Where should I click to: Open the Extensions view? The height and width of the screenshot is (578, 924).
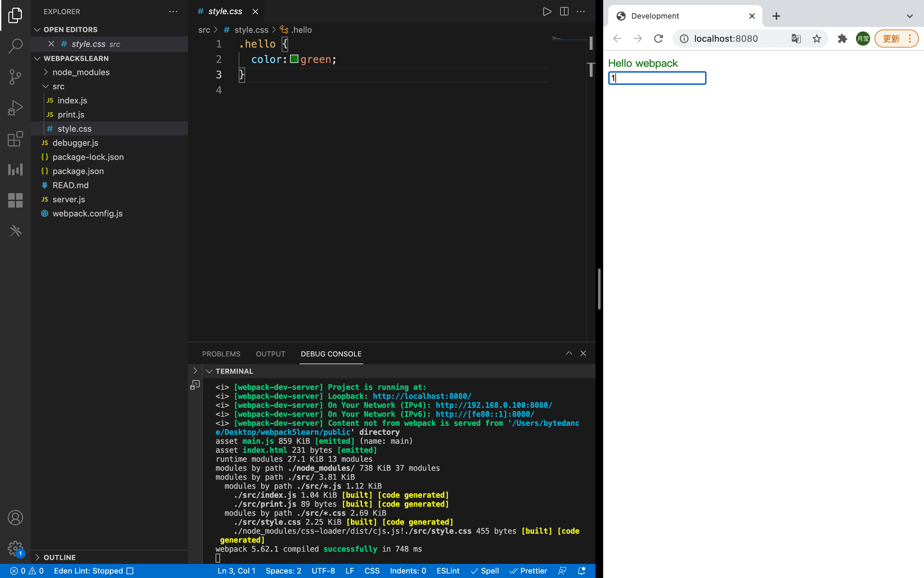click(x=15, y=139)
